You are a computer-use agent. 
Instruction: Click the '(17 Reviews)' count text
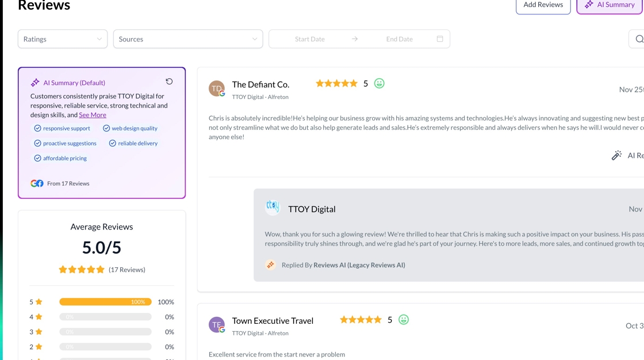click(x=127, y=270)
